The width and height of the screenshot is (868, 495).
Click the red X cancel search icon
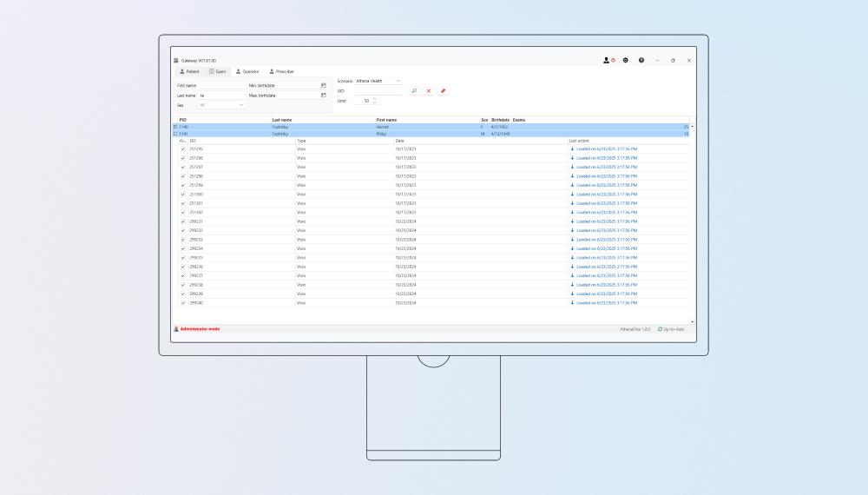point(429,90)
